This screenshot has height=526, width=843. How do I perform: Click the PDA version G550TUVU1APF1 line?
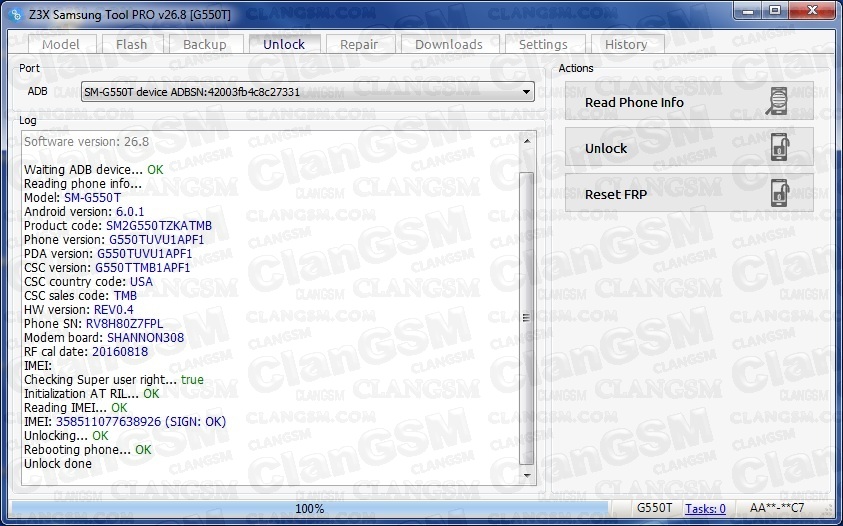108,254
